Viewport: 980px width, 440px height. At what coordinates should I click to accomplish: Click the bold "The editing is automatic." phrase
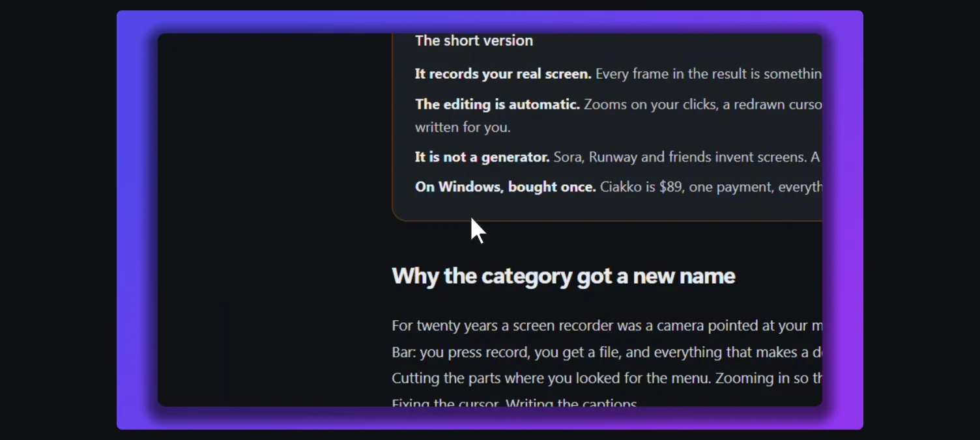click(497, 104)
